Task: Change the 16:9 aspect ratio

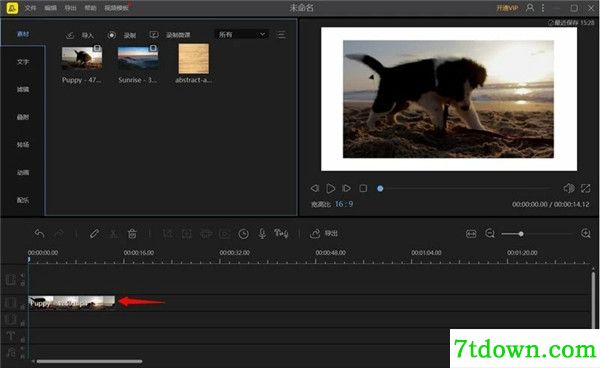Action: 344,204
